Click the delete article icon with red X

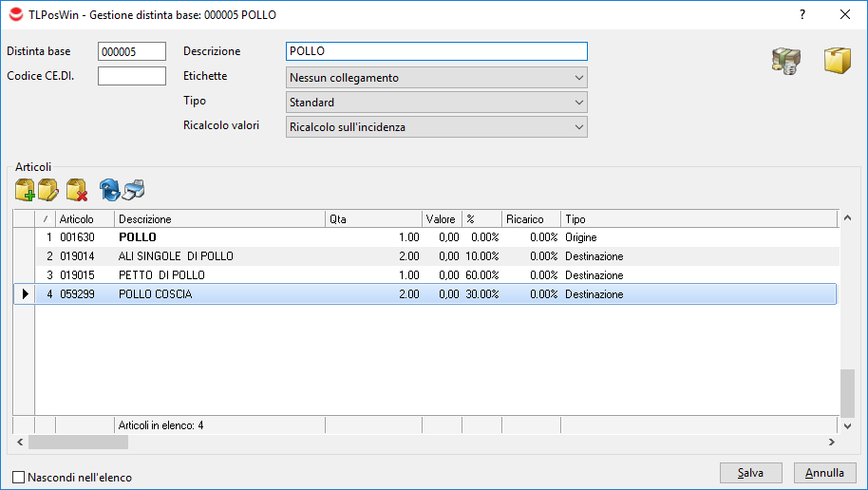(x=77, y=190)
